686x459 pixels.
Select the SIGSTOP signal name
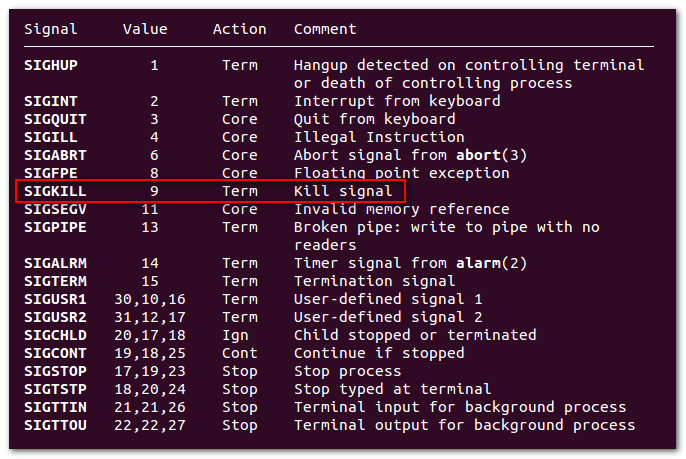point(55,371)
